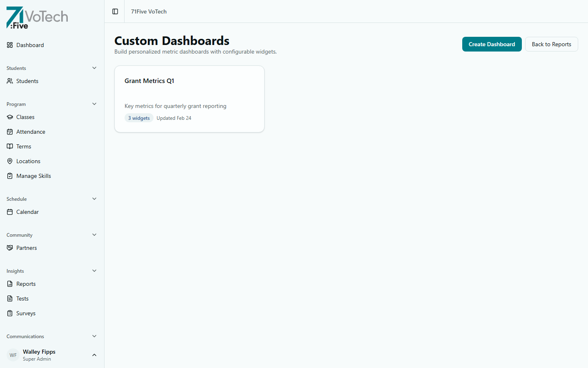Open Reports via the bar chart icon
The image size is (588, 368).
(x=10, y=284)
